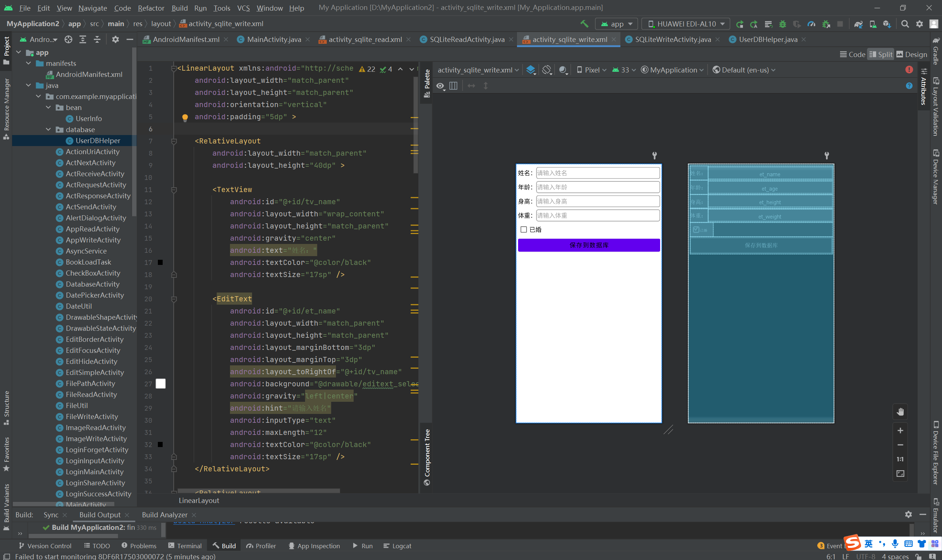Screen dimensions: 942x560
Task: Click the Search Everywhere magnifier icon
Action: 905,24
